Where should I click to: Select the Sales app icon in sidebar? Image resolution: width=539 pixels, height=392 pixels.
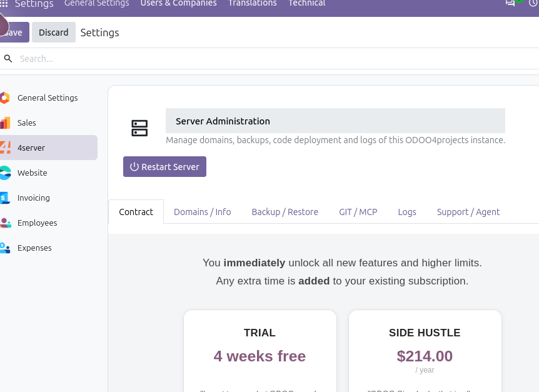(5, 123)
